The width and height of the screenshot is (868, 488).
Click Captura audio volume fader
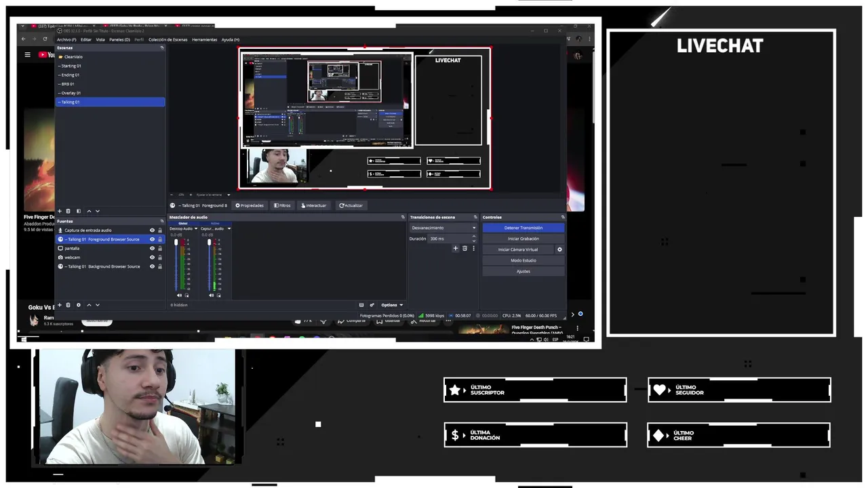(209, 242)
